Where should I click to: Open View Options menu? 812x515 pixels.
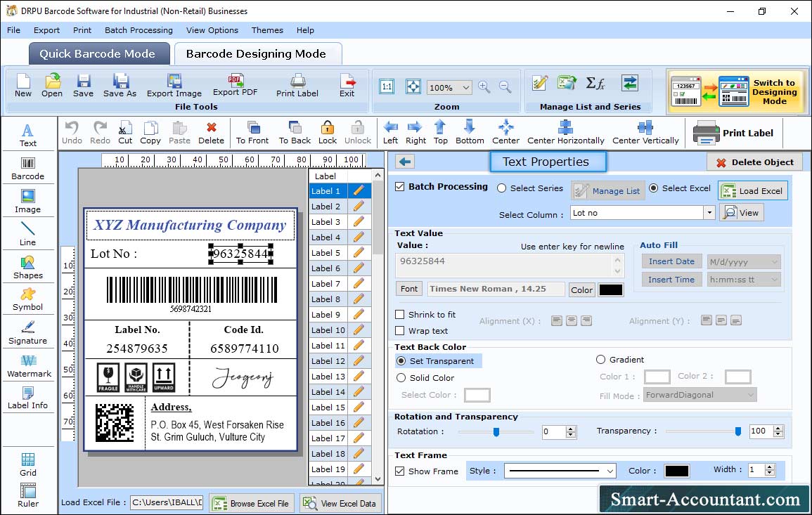(212, 30)
